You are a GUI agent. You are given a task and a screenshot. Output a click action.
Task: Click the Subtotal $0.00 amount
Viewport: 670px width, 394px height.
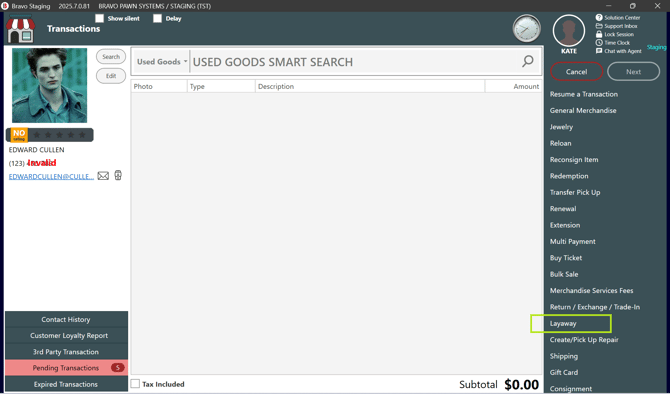521,384
